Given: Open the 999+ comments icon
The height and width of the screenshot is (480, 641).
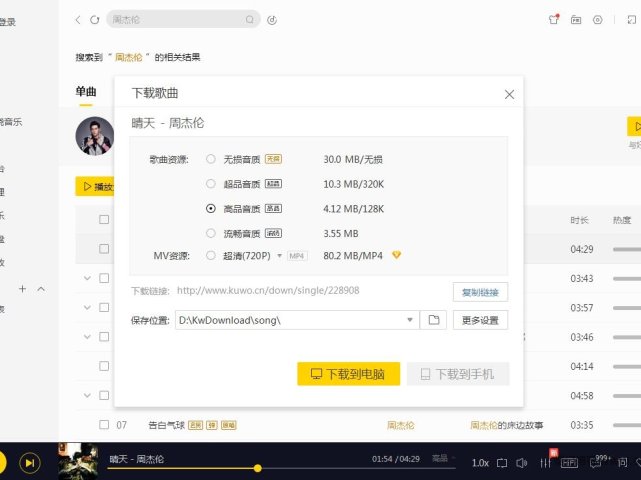Looking at the screenshot, I should (x=596, y=463).
